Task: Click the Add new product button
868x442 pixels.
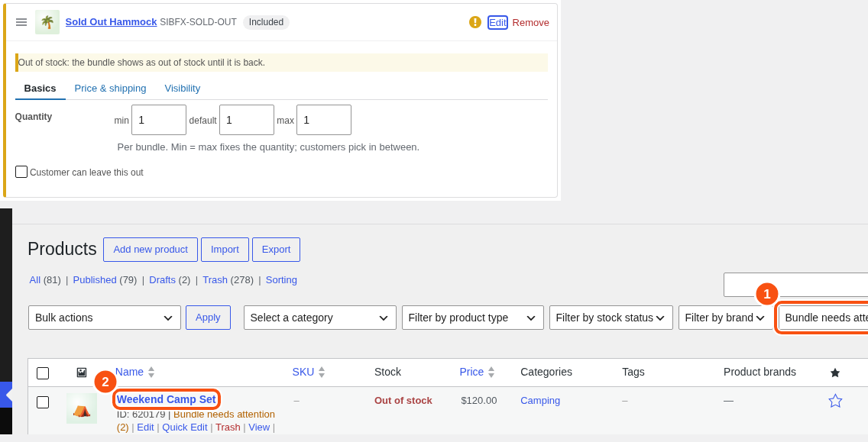Action: pos(151,250)
